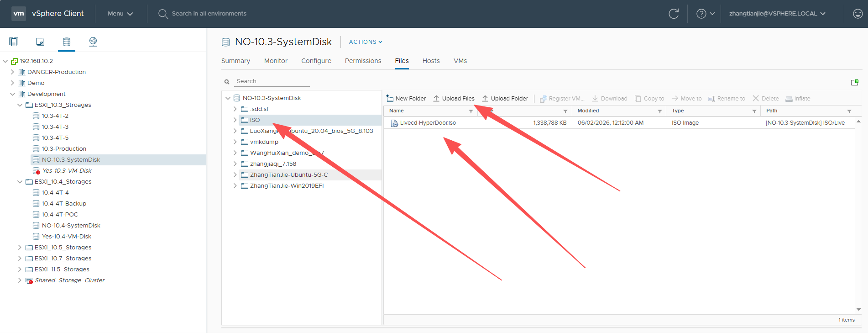Image resolution: width=868 pixels, height=333 pixels.
Task: Click the file list scroll-down arrow
Action: coord(858,309)
